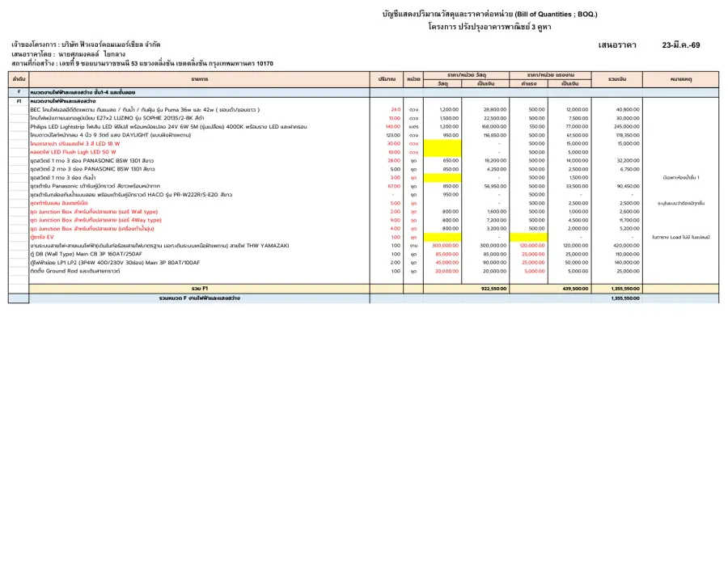Click the remark containing 'Load' in the EV row

[x=680, y=237]
